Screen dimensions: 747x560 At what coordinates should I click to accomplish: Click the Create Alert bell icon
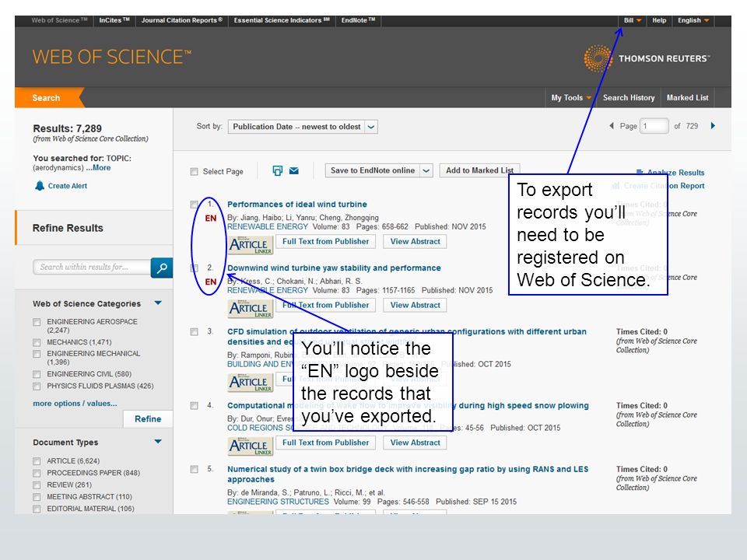pyautogui.click(x=40, y=186)
